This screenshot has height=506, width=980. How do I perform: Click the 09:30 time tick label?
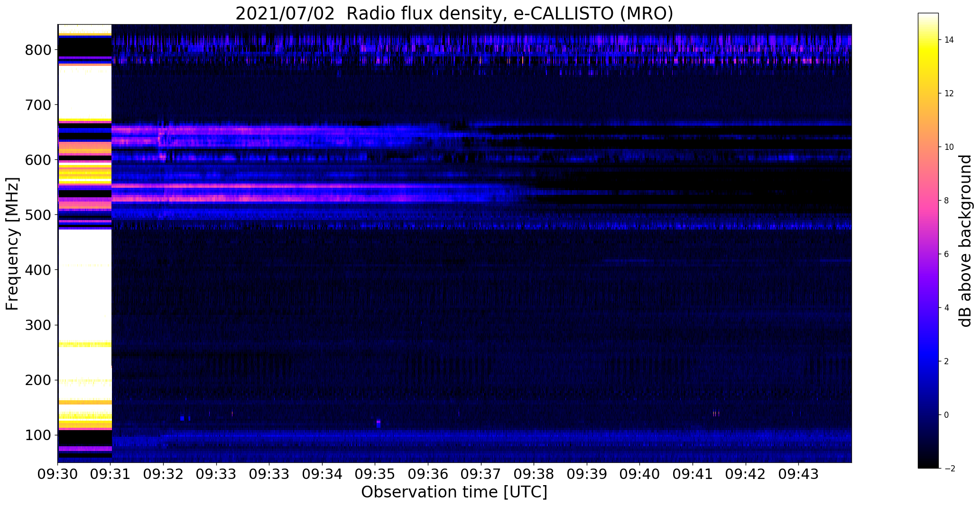pyautogui.click(x=58, y=475)
